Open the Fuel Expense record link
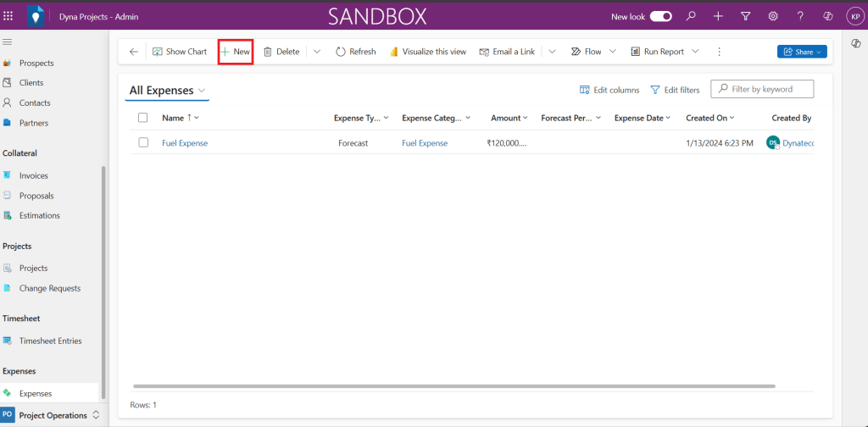The height and width of the screenshot is (427, 868). (x=185, y=143)
